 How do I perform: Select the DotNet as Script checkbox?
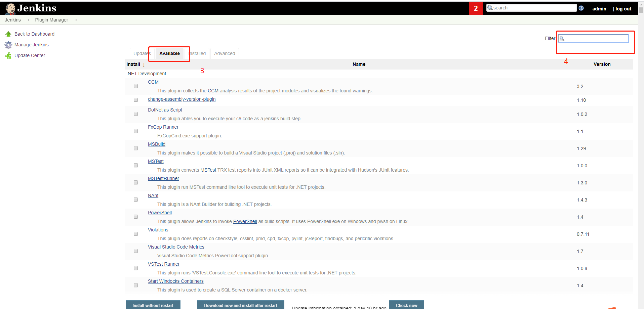pyautogui.click(x=136, y=114)
